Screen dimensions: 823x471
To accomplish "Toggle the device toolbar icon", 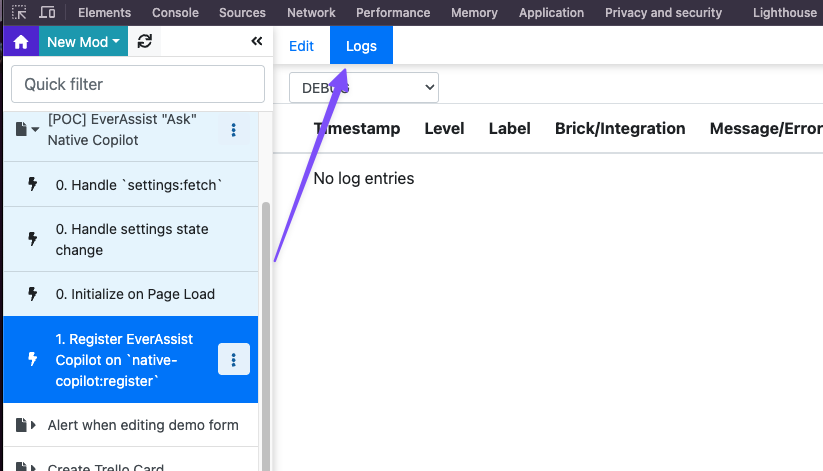I will [48, 13].
